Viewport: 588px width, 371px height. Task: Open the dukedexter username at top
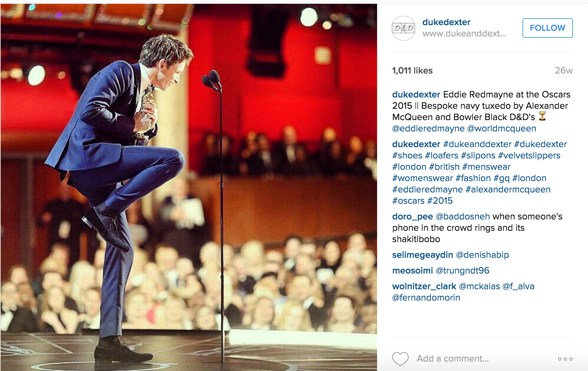[x=446, y=22]
